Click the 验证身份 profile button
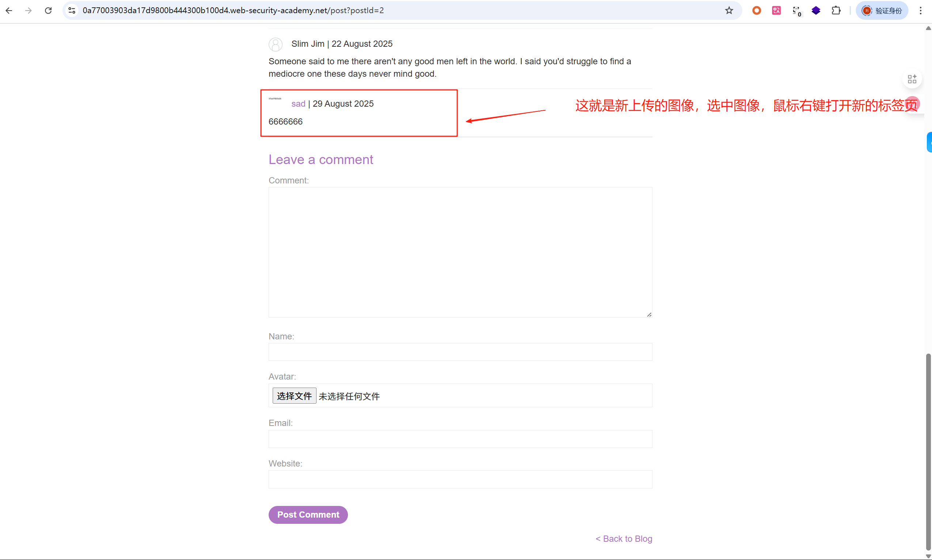Viewport: 932px width, 560px height. click(882, 11)
